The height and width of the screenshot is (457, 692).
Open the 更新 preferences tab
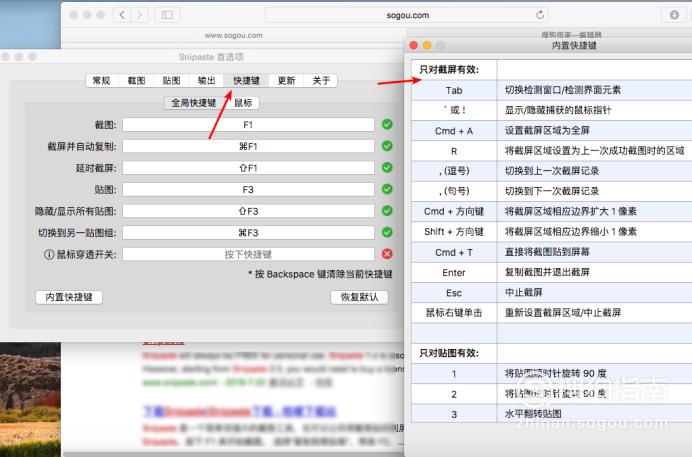(286, 81)
